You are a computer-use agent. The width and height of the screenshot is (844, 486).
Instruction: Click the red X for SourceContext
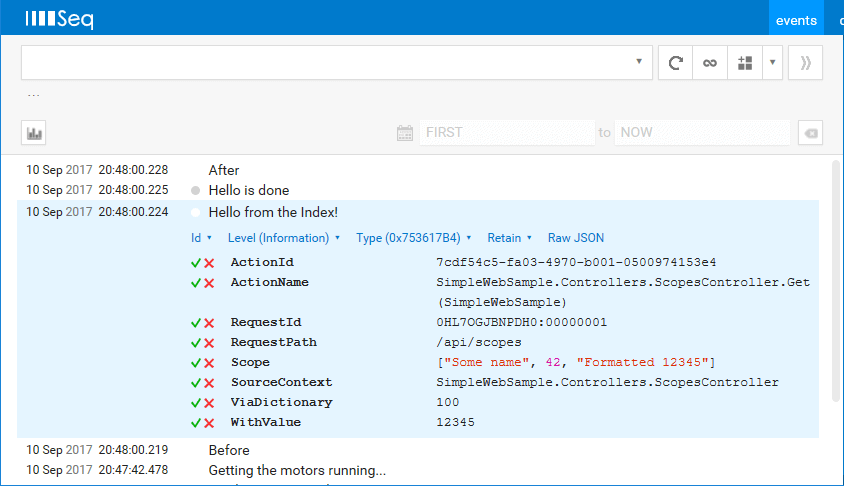pyautogui.click(x=209, y=383)
